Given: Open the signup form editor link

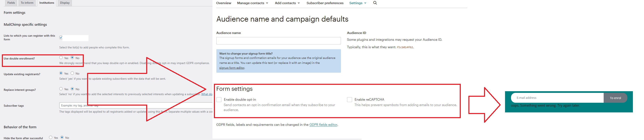Looking at the screenshot, I should [232, 68].
